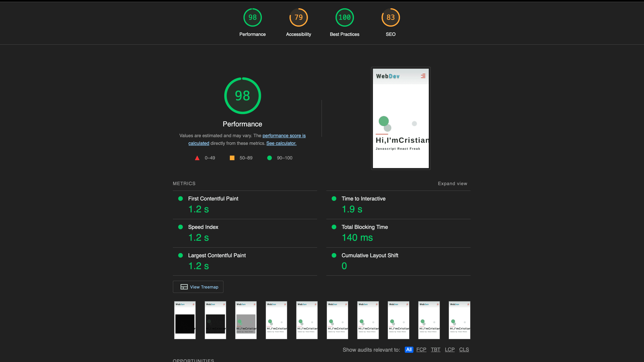Select the All audits filter

click(409, 350)
